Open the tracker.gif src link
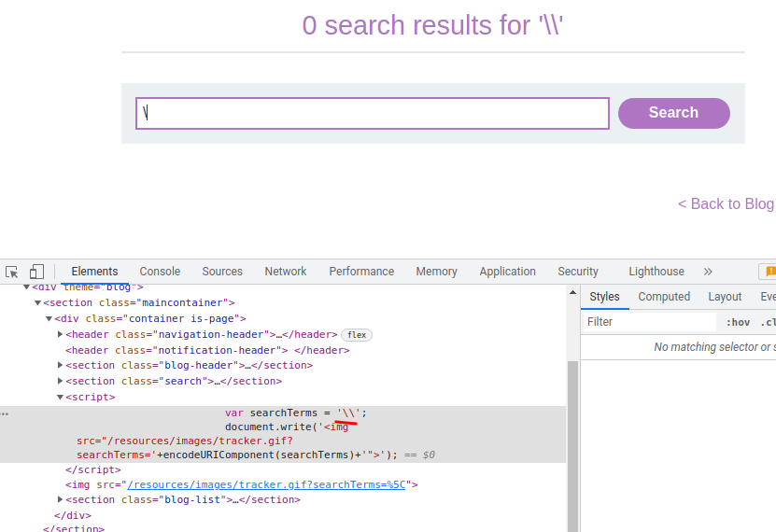The image size is (776, 532). click(266, 484)
